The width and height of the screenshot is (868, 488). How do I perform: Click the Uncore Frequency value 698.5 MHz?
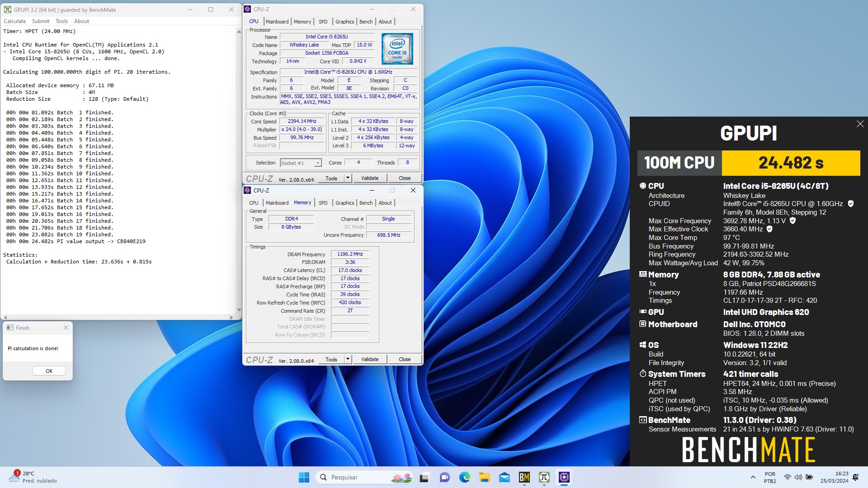[389, 235]
